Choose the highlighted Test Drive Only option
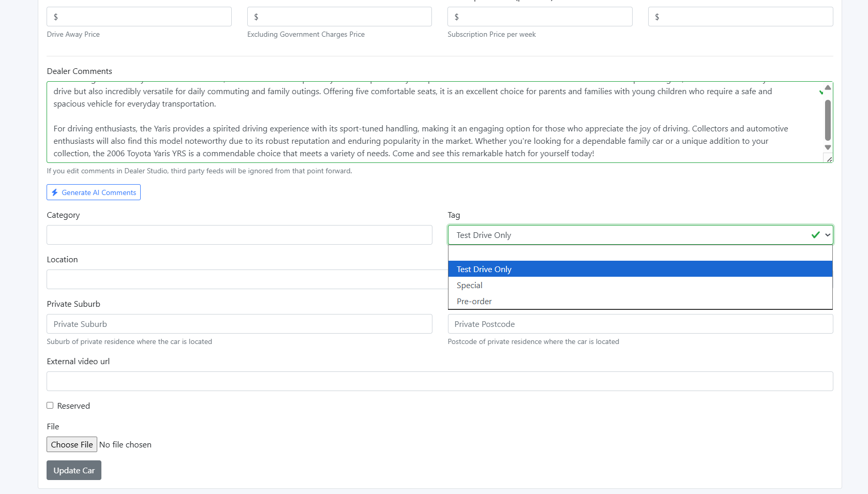Screen dimensions: 868x494 click(640, 269)
